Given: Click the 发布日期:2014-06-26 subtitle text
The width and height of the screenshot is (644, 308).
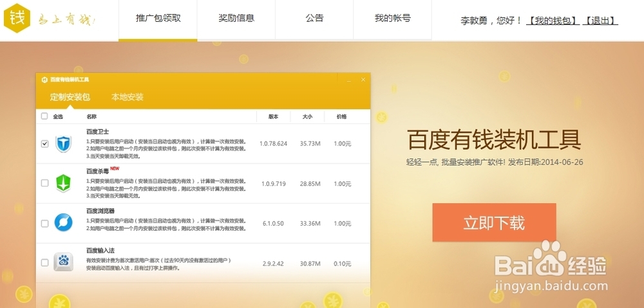Looking at the screenshot, I should pos(545,162).
